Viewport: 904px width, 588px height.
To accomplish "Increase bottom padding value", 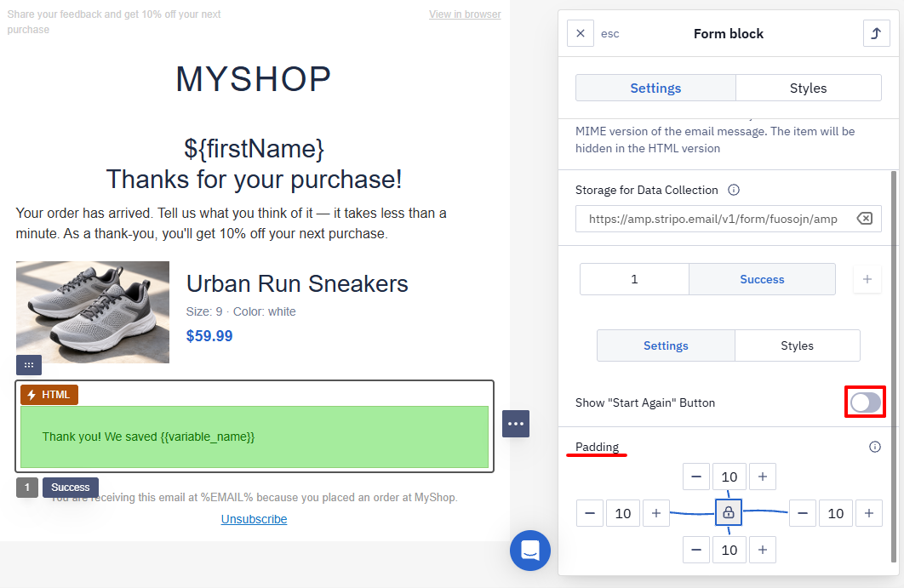I will [x=763, y=550].
